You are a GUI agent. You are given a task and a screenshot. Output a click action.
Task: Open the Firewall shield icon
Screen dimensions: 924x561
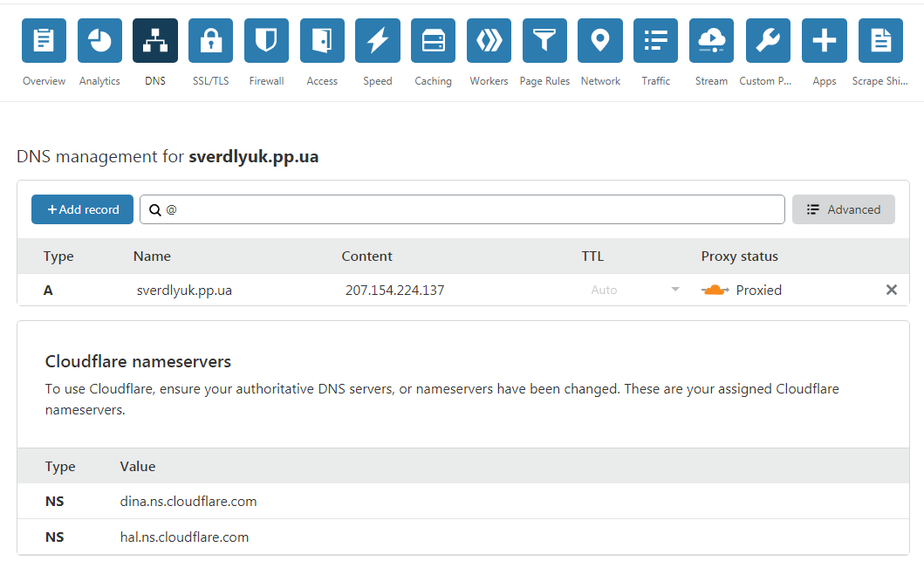pyautogui.click(x=266, y=41)
